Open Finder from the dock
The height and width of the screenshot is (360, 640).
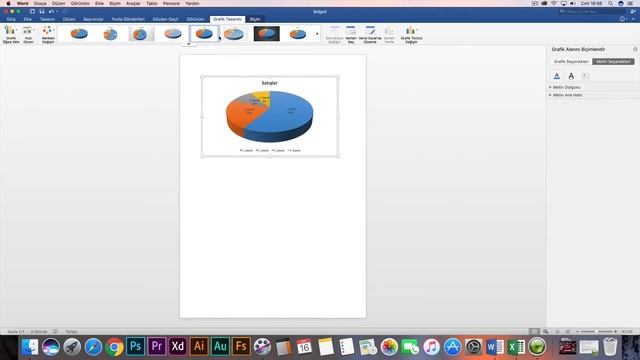pyautogui.click(x=29, y=347)
